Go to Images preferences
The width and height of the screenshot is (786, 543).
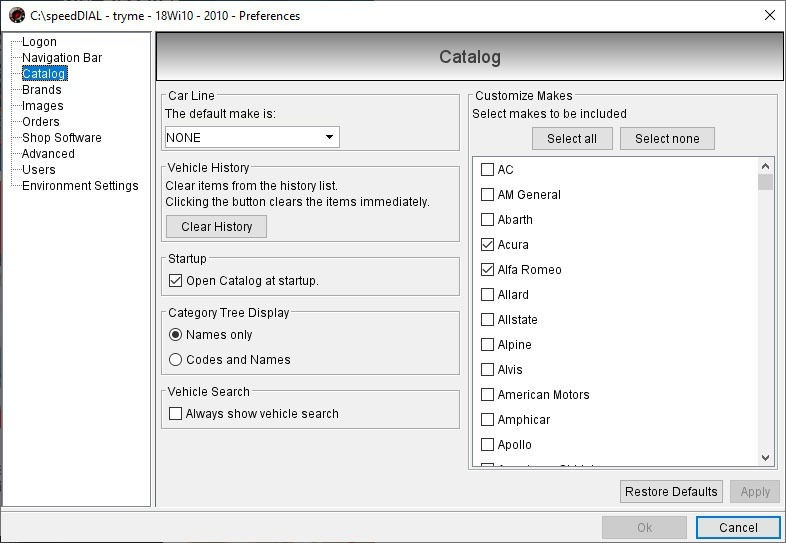click(43, 106)
